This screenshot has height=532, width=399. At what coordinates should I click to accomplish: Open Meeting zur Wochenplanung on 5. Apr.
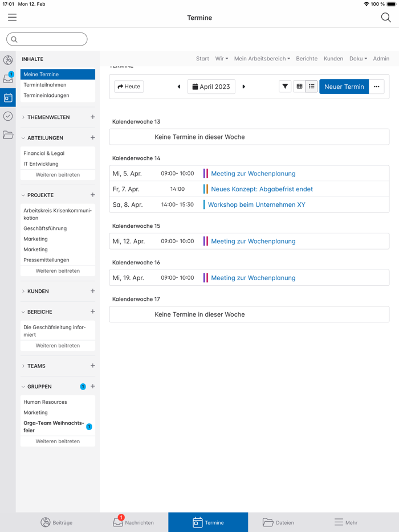253,174
